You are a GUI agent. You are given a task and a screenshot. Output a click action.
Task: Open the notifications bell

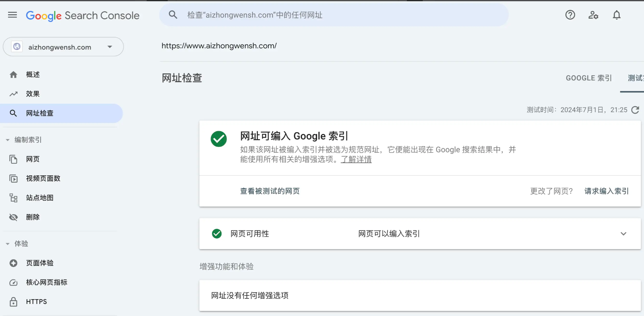617,15
